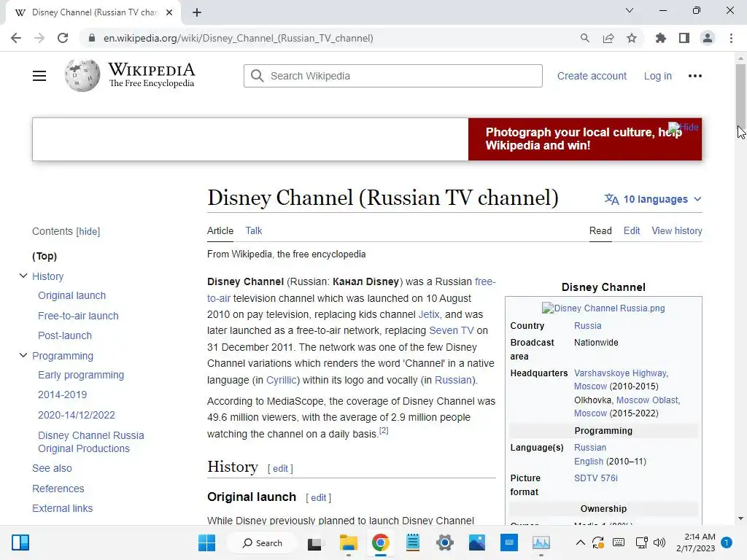Click the Log in link
The image size is (747, 560).
pyautogui.click(x=658, y=76)
